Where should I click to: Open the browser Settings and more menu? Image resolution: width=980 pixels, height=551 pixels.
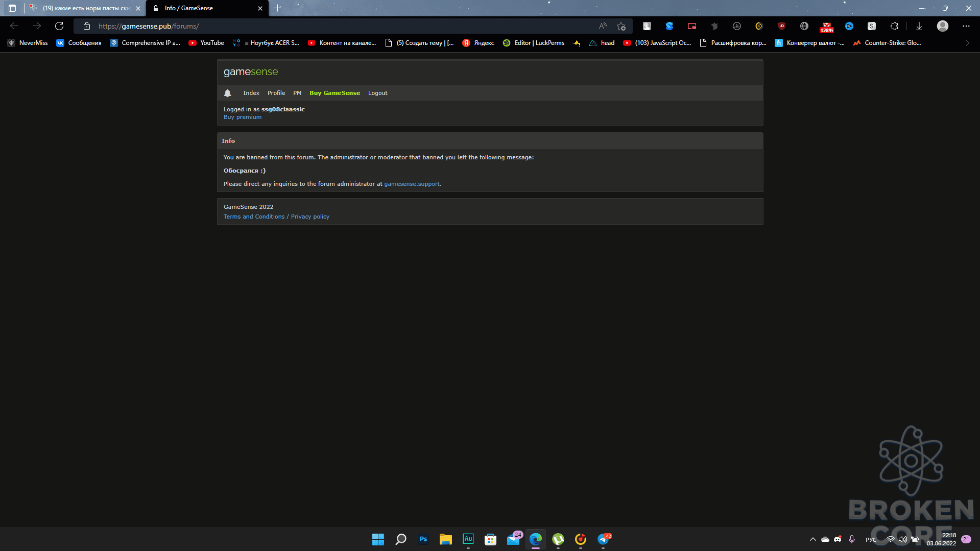[x=966, y=26]
